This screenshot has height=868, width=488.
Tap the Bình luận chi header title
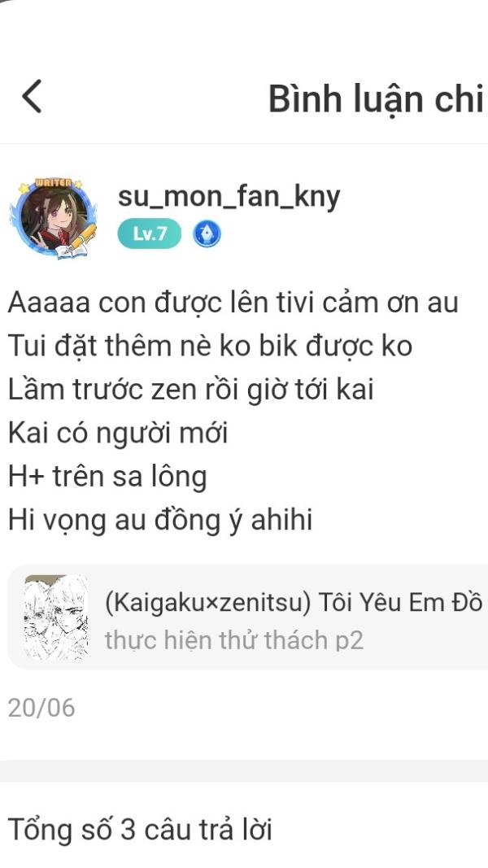pyautogui.click(x=376, y=99)
